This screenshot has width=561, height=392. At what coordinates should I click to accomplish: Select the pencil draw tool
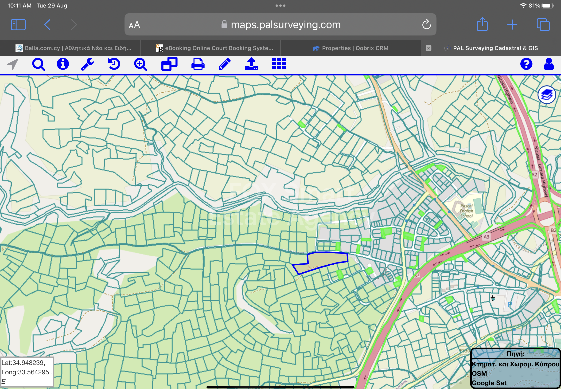tap(225, 64)
